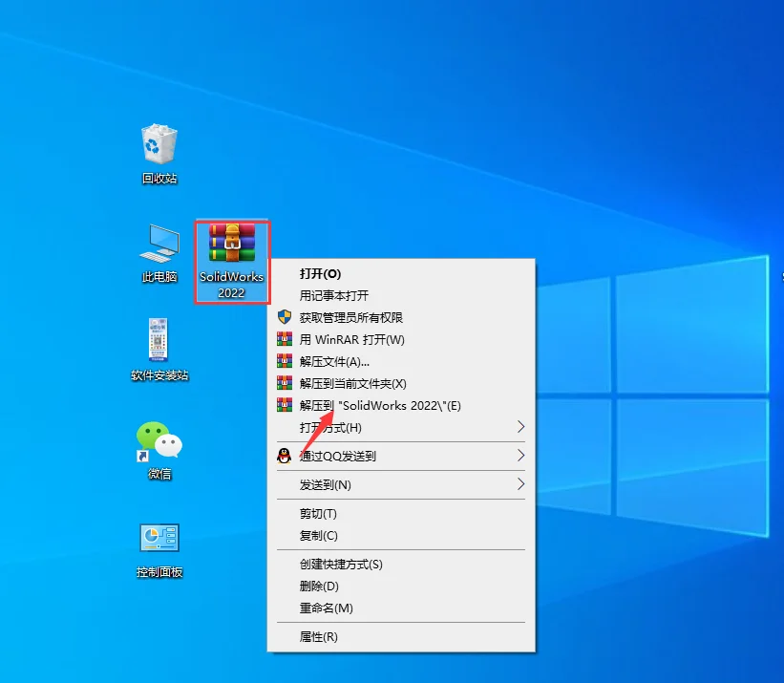Image resolution: width=784 pixels, height=683 pixels.
Task: Select 解压到当前文件夹(X) menu entry
Action: (x=401, y=383)
